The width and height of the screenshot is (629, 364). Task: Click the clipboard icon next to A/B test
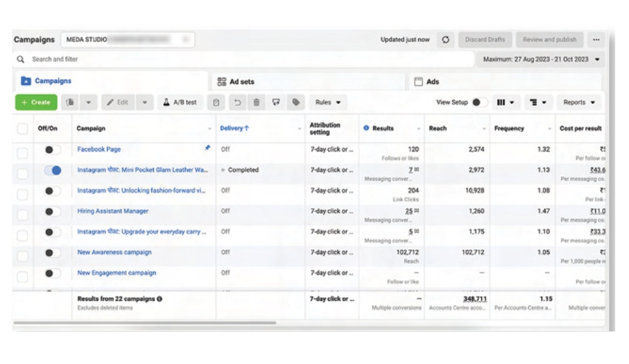click(217, 103)
